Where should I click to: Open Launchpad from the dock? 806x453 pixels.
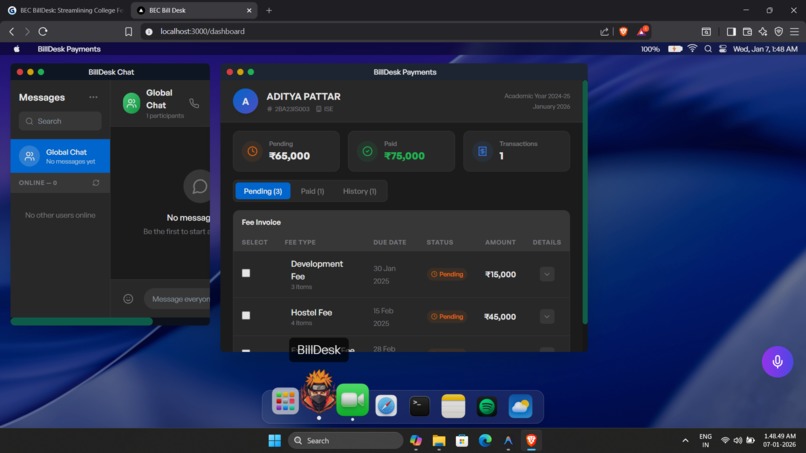(285, 401)
